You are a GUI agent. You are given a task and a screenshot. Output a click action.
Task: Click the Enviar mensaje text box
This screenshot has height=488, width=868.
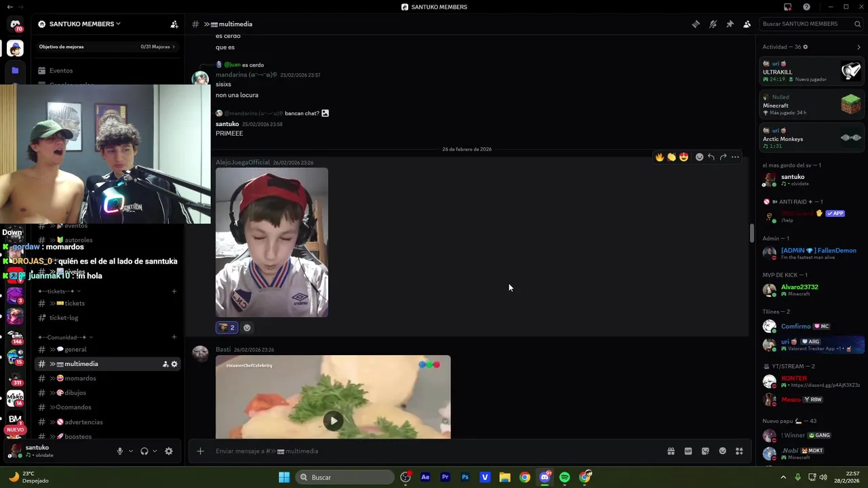point(434,451)
